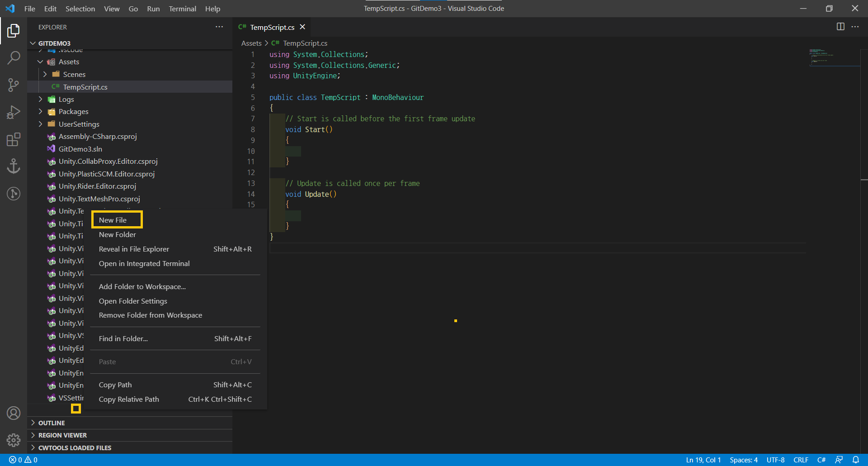Open the Extensions view icon

point(14,139)
